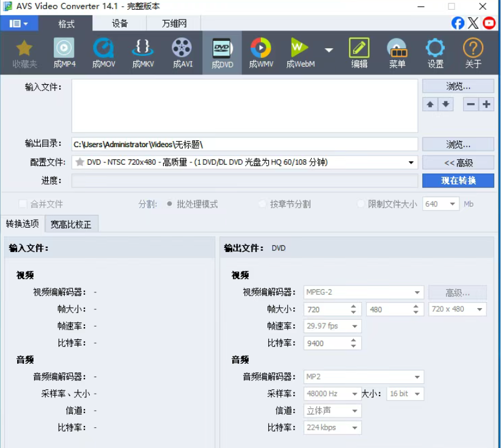Select the 成MP4 conversion format icon

point(64,52)
